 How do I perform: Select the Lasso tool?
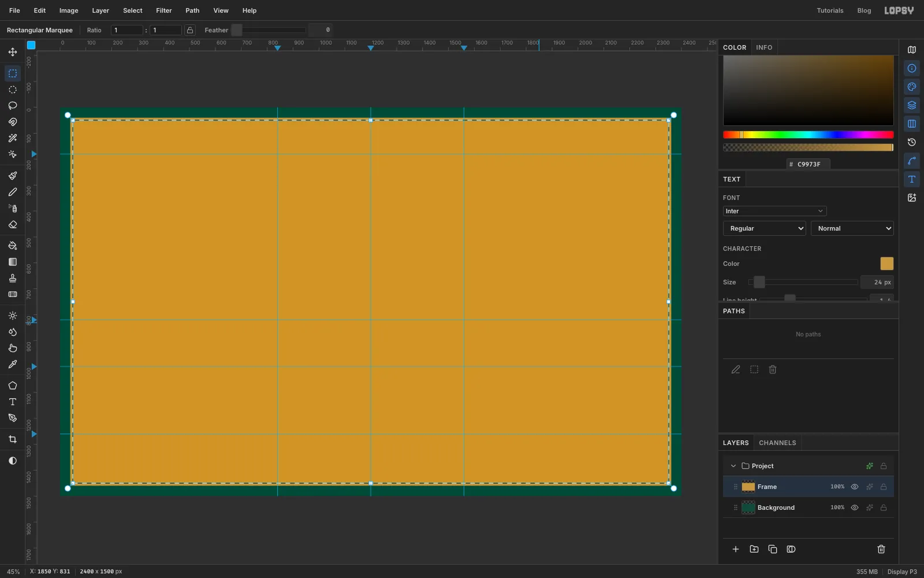(x=13, y=106)
